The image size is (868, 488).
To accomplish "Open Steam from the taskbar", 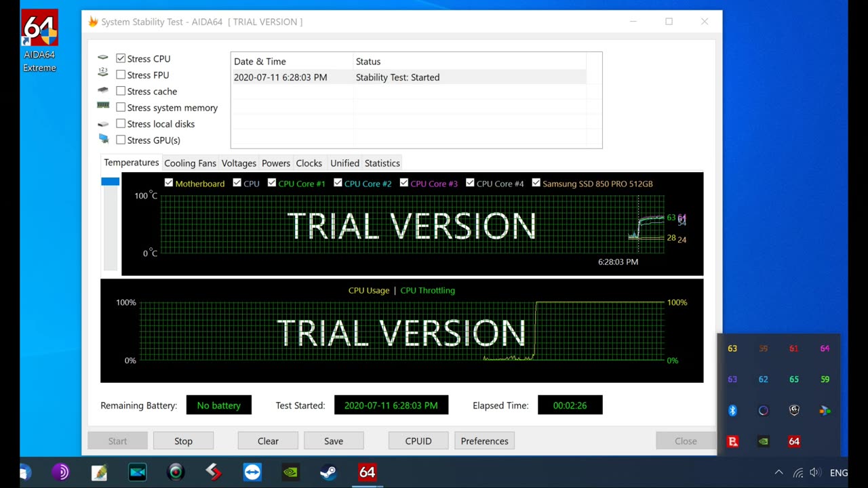I will 329,472.
